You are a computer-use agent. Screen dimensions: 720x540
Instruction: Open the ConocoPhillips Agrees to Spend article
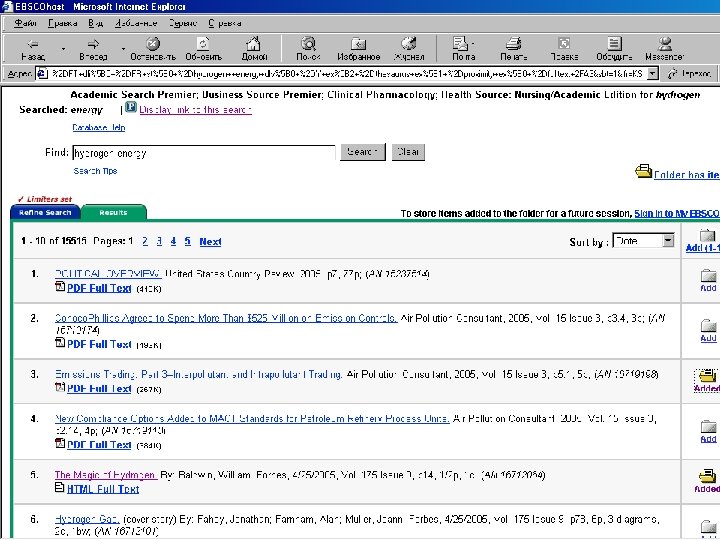[226, 318]
